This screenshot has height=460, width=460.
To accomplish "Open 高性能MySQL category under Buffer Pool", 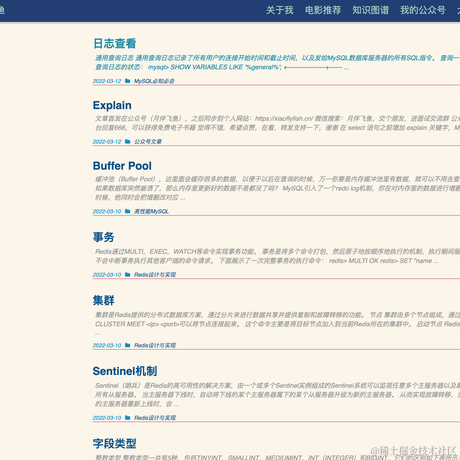I will point(151,211).
